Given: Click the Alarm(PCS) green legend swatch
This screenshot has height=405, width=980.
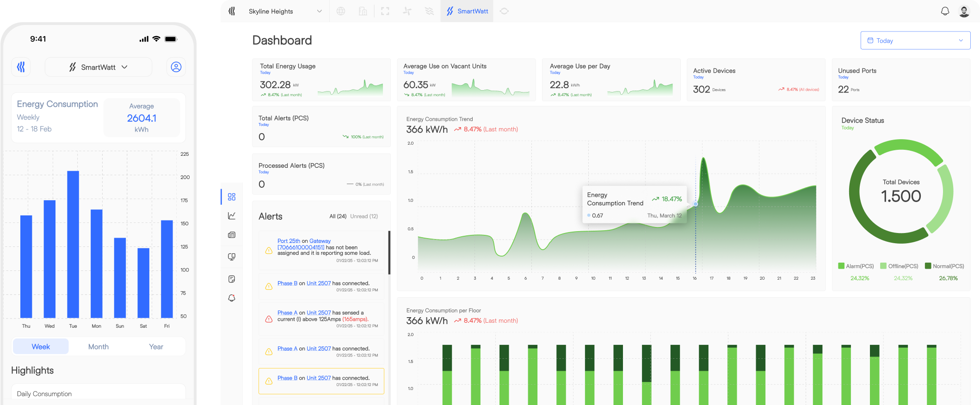Looking at the screenshot, I should [x=841, y=266].
